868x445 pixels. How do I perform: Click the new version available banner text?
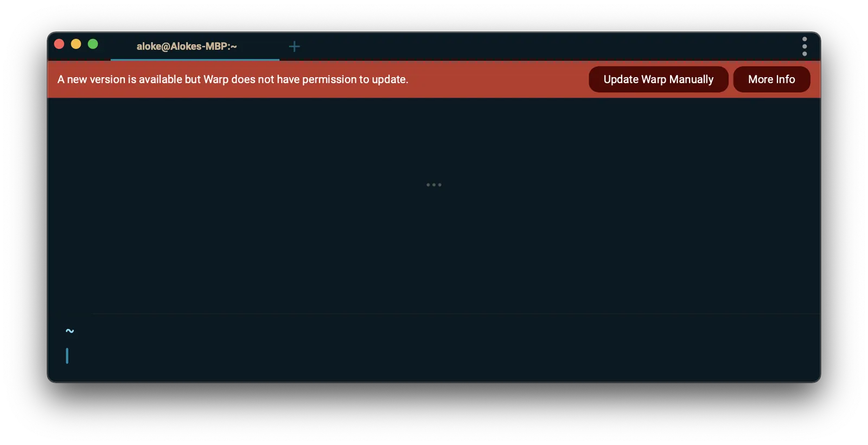(x=233, y=79)
